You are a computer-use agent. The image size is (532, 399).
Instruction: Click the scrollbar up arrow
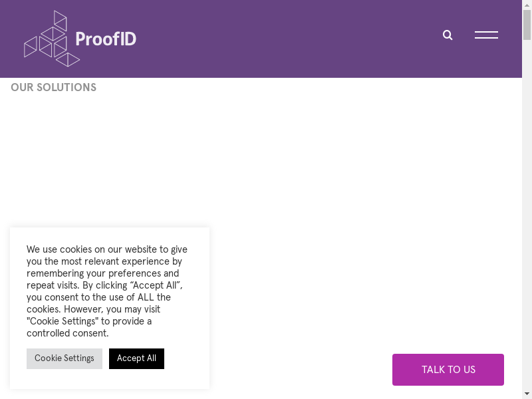point(527,5)
